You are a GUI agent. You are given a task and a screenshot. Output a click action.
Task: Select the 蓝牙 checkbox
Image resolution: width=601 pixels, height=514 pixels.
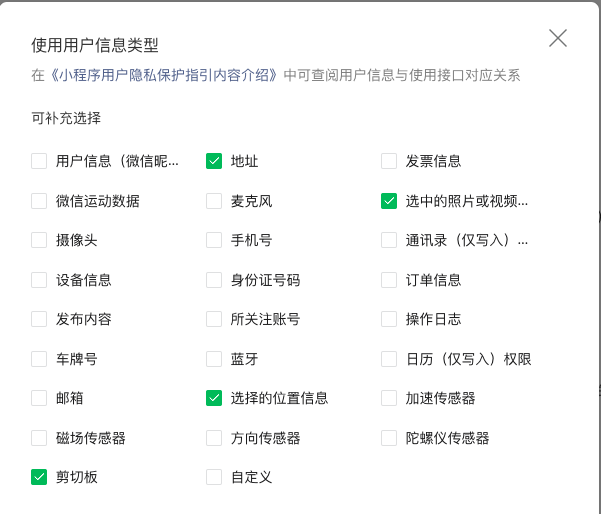coord(214,359)
